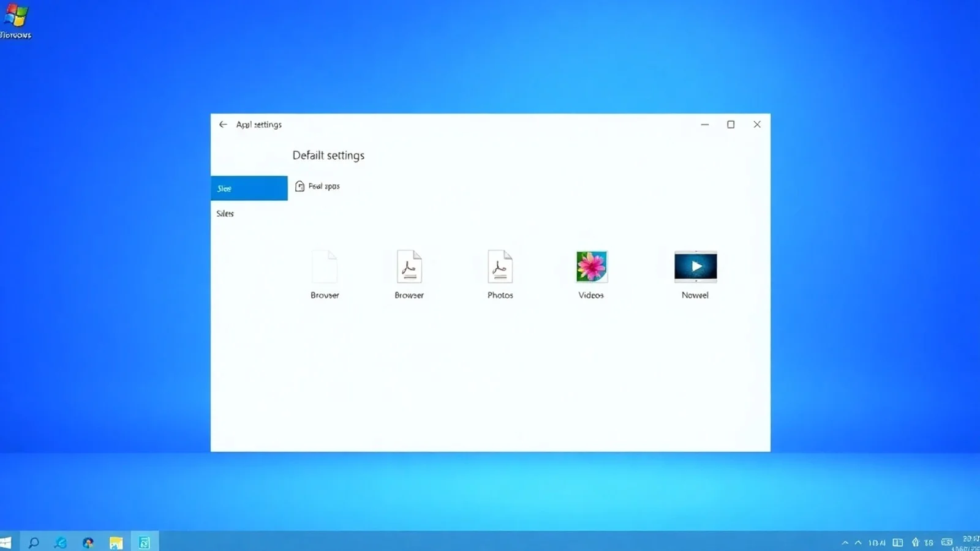The height and width of the screenshot is (551, 980).
Task: Open the blank-page Browser default app icon
Action: point(325,267)
